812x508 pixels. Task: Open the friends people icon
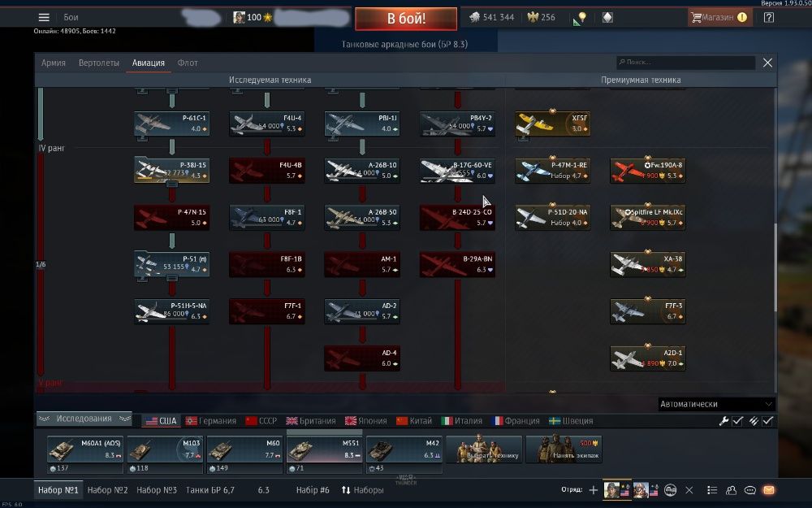(x=732, y=490)
